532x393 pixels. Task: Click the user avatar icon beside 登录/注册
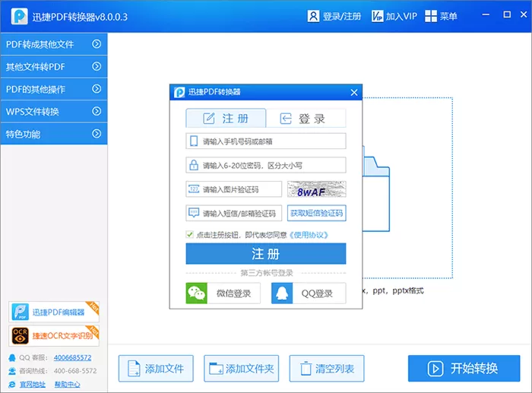(313, 16)
